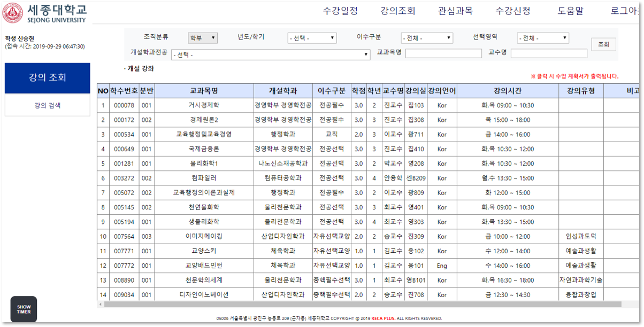Expand the 조직분류 학부 dropdown
The width and height of the screenshot is (644, 327).
pyautogui.click(x=203, y=38)
